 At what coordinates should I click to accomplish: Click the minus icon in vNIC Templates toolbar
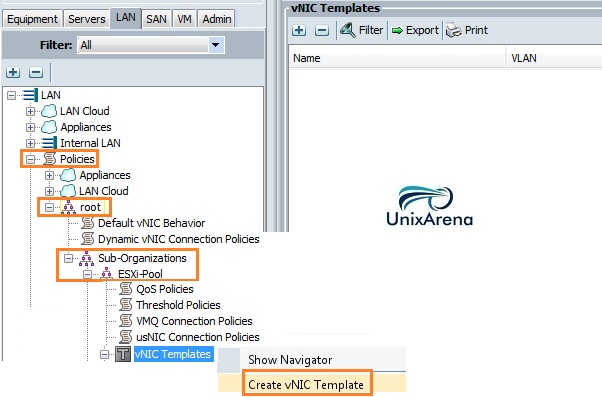coord(322,30)
